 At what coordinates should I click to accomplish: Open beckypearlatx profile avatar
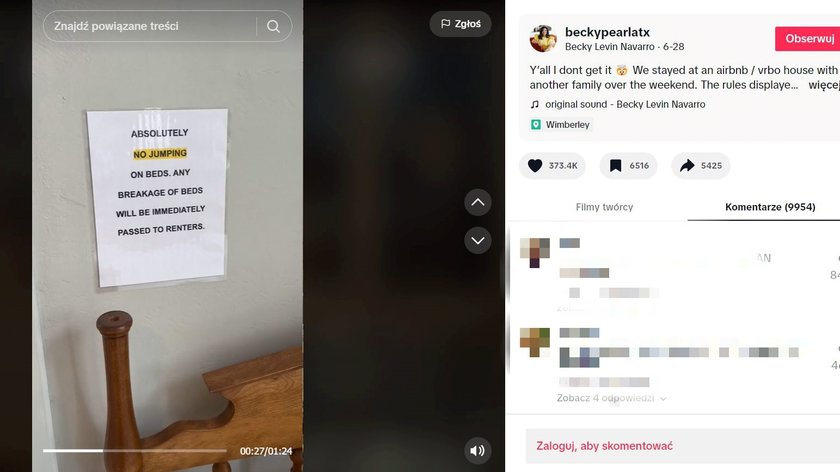[543, 39]
